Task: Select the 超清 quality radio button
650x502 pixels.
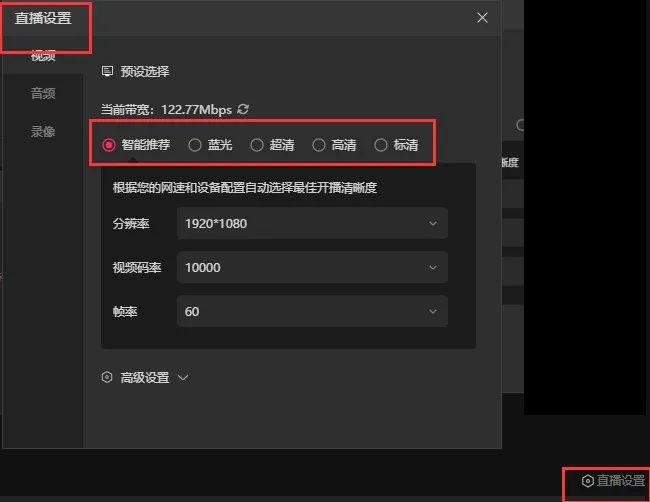Action: tap(257, 145)
